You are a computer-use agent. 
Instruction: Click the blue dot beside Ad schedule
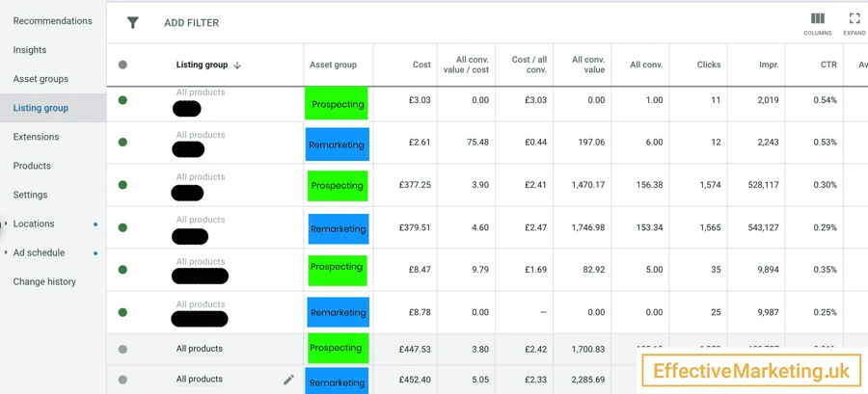point(95,253)
